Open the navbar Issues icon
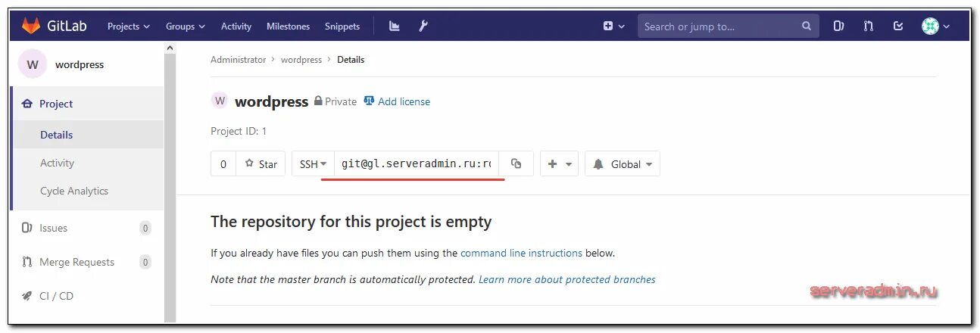Image resolution: width=980 pixels, height=333 pixels. coord(838,26)
